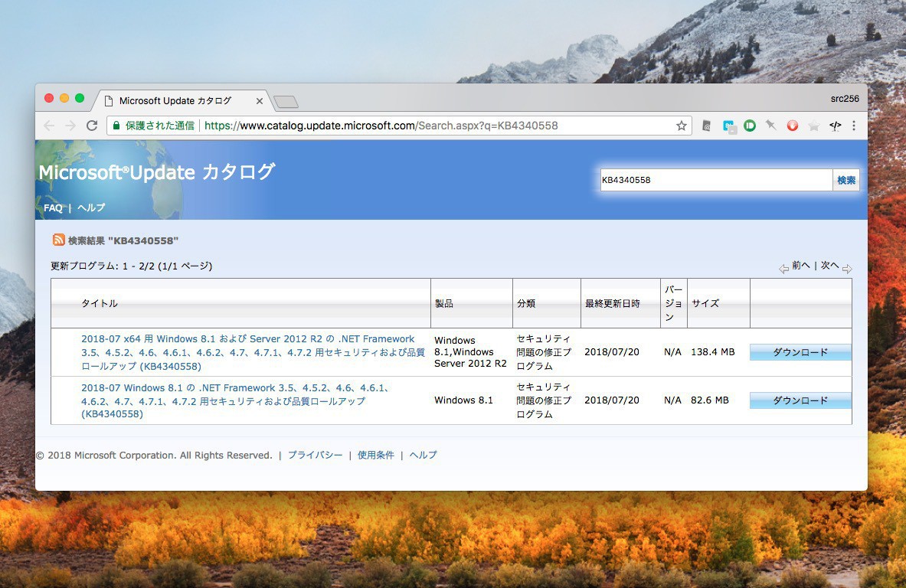Open the ヘルプ link in the header
Image resolution: width=906 pixels, height=588 pixels.
pos(91,208)
